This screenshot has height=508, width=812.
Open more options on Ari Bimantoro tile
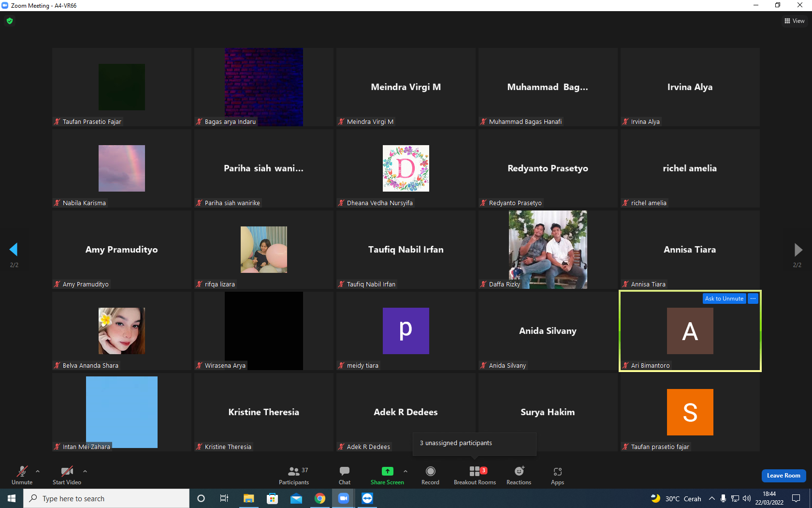pyautogui.click(x=753, y=299)
